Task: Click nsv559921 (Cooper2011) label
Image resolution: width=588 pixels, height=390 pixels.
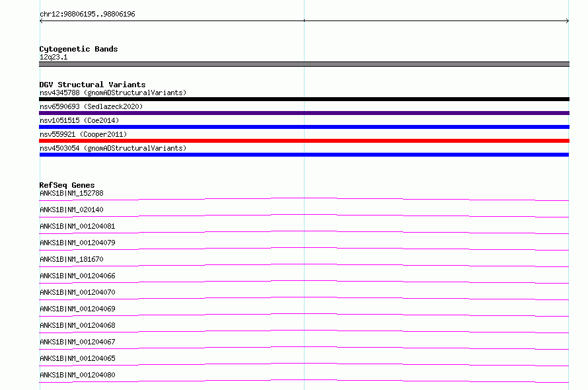Action: click(83, 134)
